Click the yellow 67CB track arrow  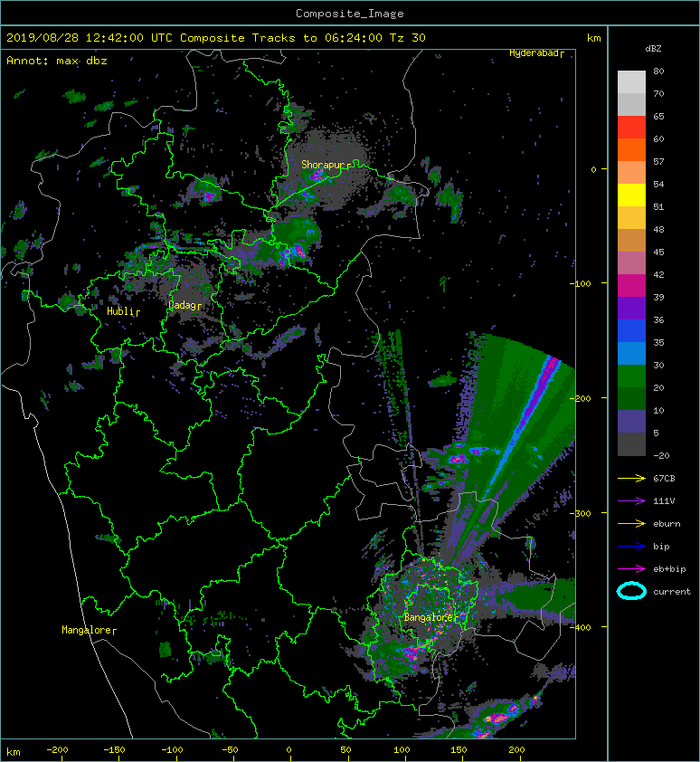(631, 479)
